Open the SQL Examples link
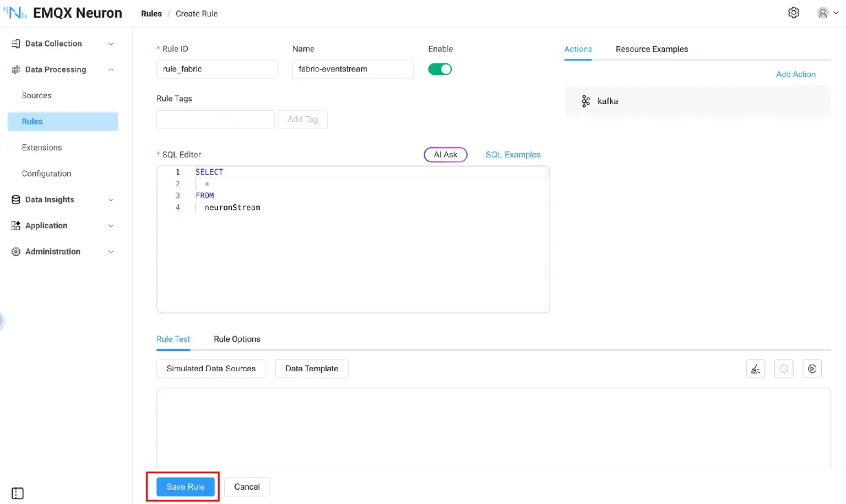Screen dimensions: 846x504 click(512, 155)
